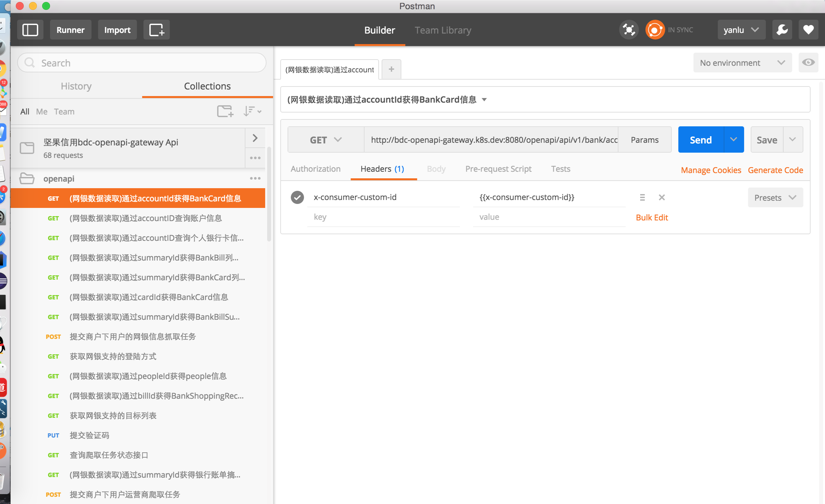
Task: Click the Team Library sync settings icon
Action: pos(654,30)
